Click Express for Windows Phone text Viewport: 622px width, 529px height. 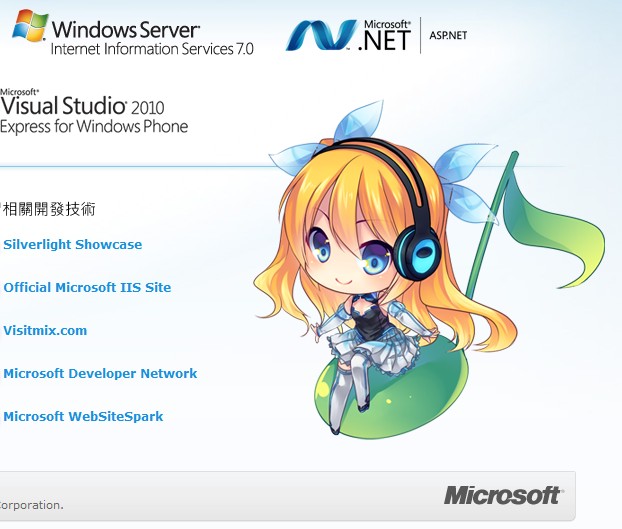coord(94,126)
